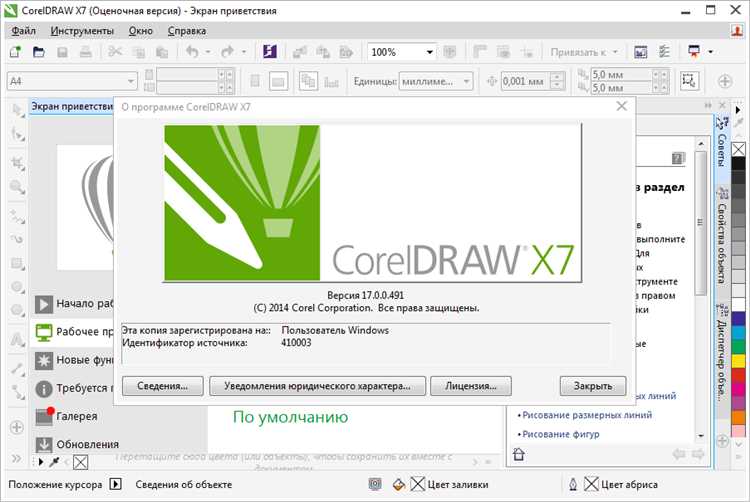Open the zoom level 100% dropdown
Image resolution: width=750 pixels, height=502 pixels.
tap(430, 52)
